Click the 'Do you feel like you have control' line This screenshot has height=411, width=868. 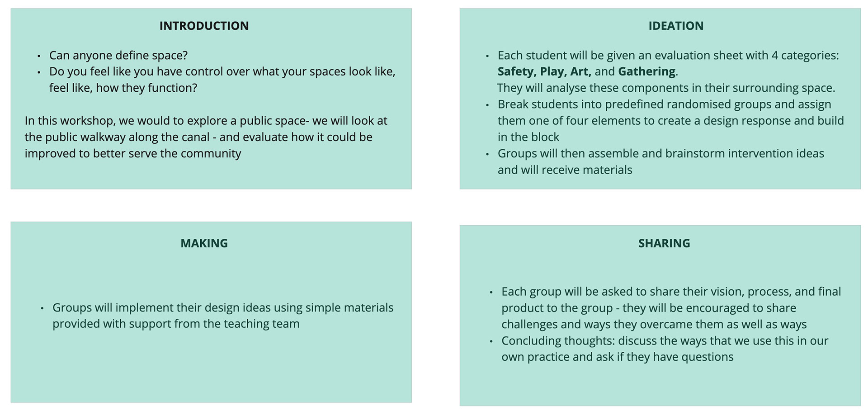pyautogui.click(x=222, y=71)
